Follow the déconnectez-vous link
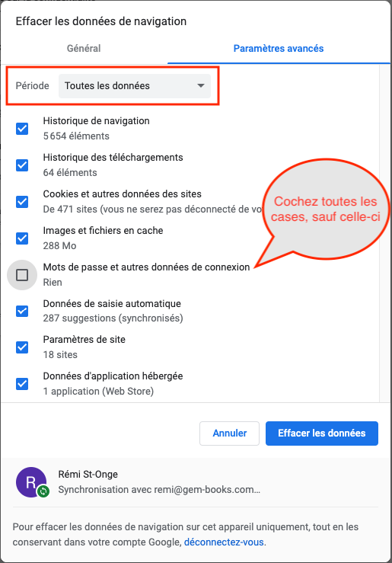The image size is (392, 563). 224,542
